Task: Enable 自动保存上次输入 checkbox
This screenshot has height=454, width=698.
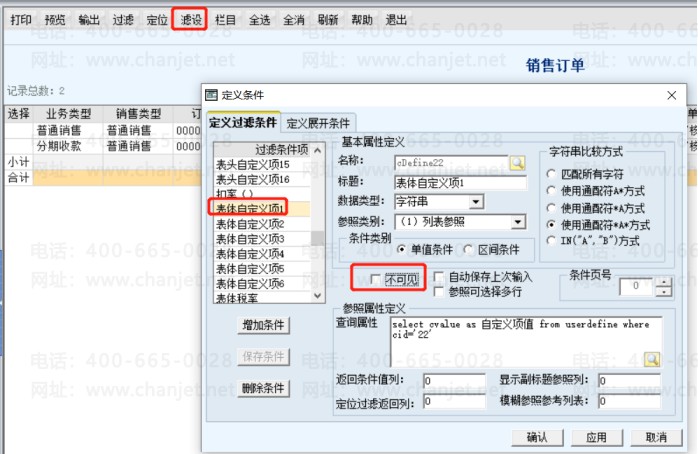Action: tap(438, 277)
